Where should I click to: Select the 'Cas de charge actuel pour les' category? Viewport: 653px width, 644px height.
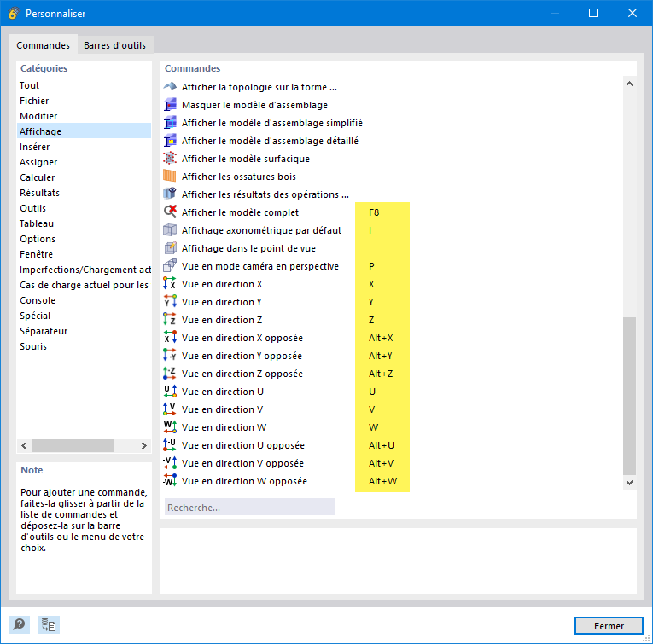coord(84,285)
